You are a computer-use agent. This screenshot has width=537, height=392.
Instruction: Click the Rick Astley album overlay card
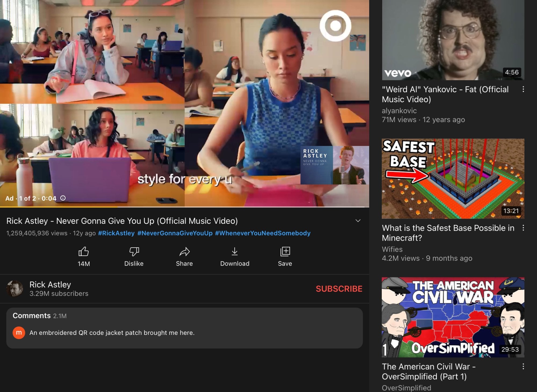point(335,165)
